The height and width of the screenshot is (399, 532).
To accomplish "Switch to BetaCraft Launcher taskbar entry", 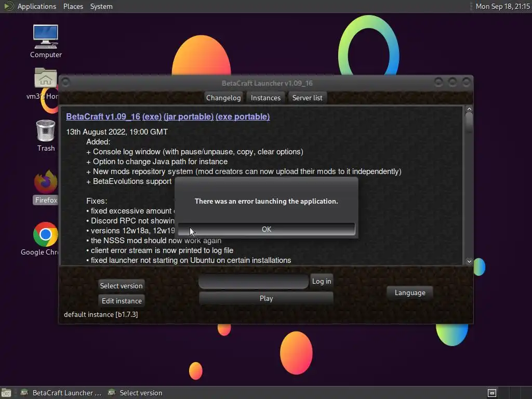I will (x=61, y=393).
